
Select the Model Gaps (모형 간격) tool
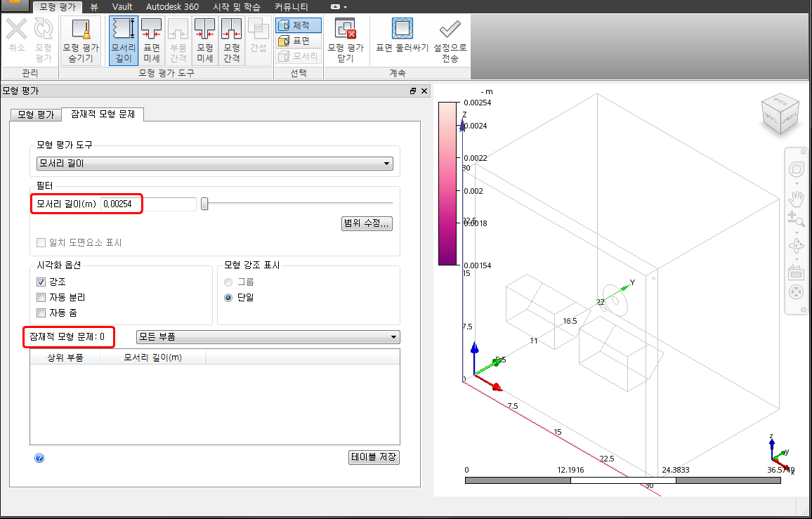232,41
